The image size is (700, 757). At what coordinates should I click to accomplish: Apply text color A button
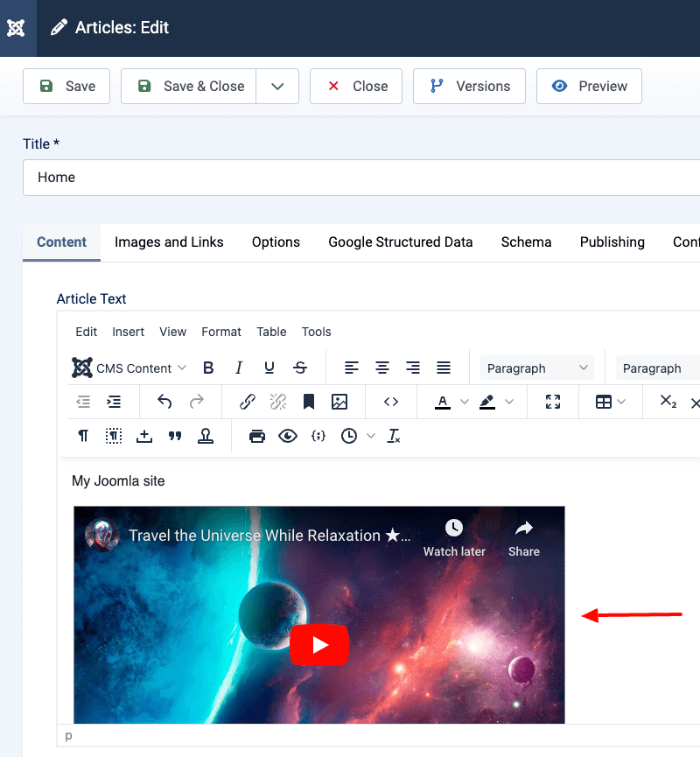(x=443, y=402)
